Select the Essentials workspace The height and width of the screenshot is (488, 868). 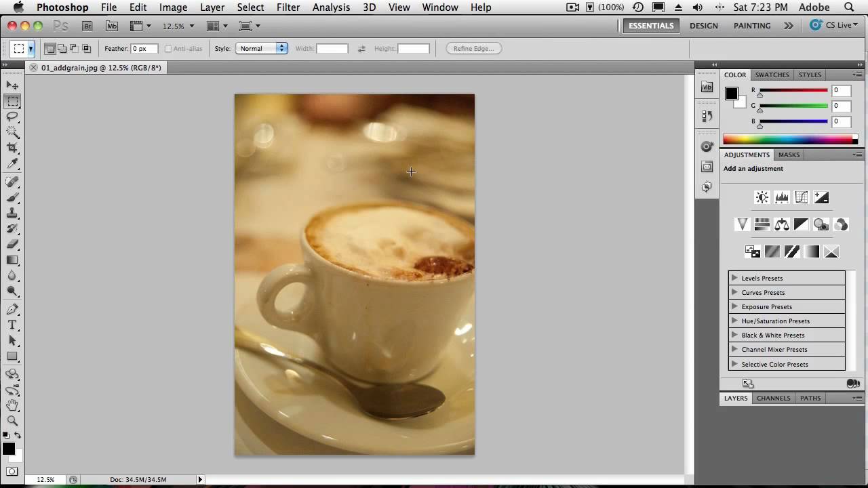(x=651, y=26)
